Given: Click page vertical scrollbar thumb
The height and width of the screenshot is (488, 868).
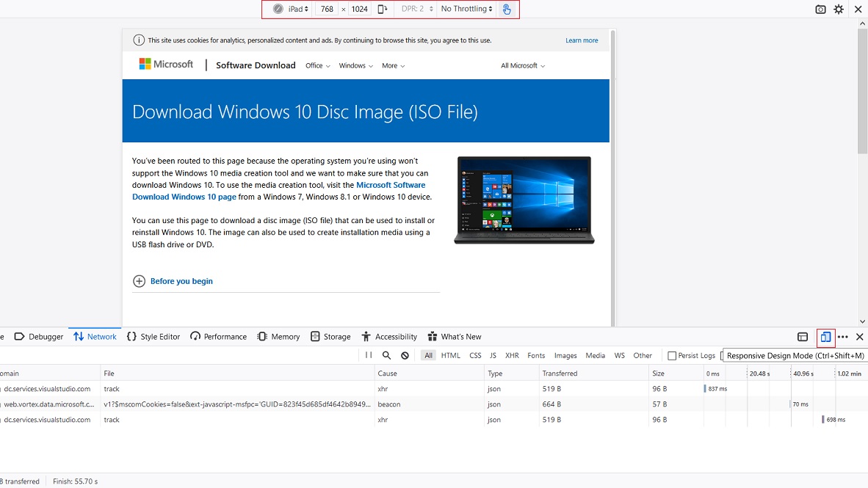Looking at the screenshot, I should pos(862,91).
